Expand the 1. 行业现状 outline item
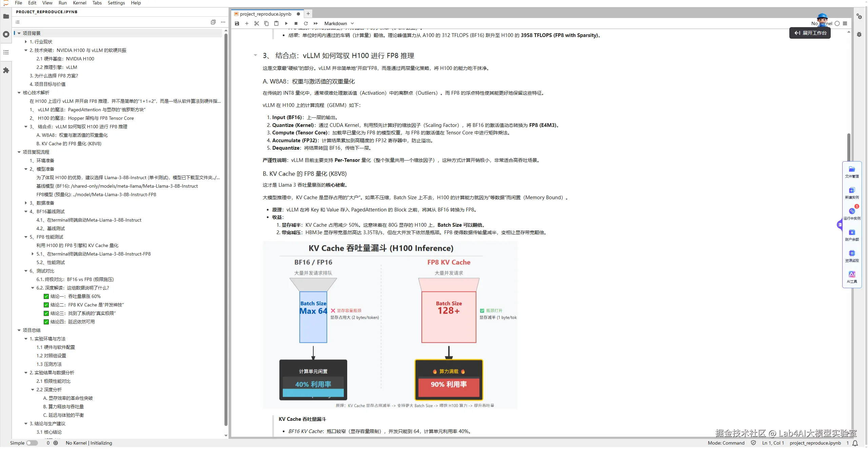868x449 pixels. 26,42
